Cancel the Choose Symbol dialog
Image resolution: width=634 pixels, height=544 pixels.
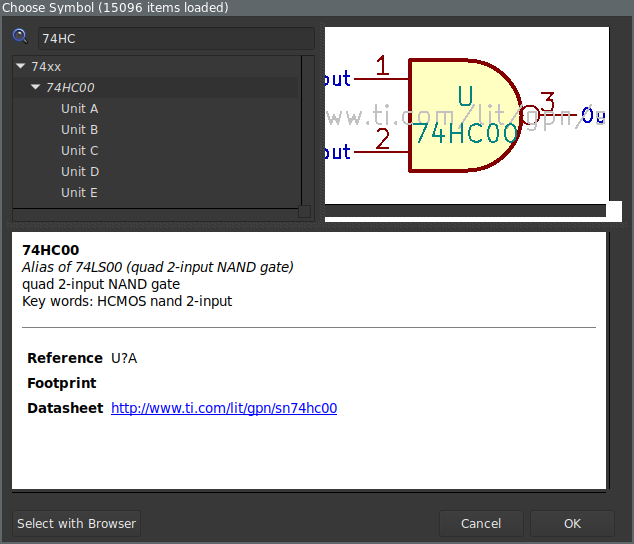481,523
